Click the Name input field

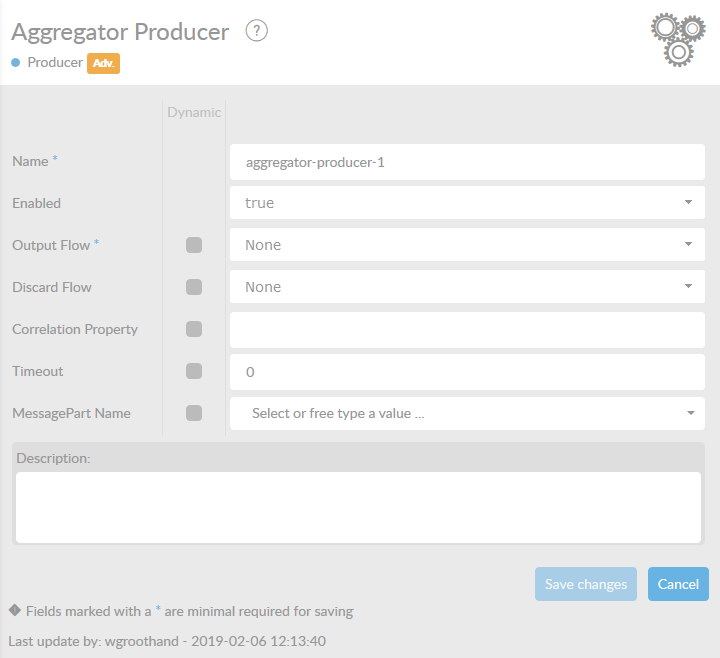[467, 162]
